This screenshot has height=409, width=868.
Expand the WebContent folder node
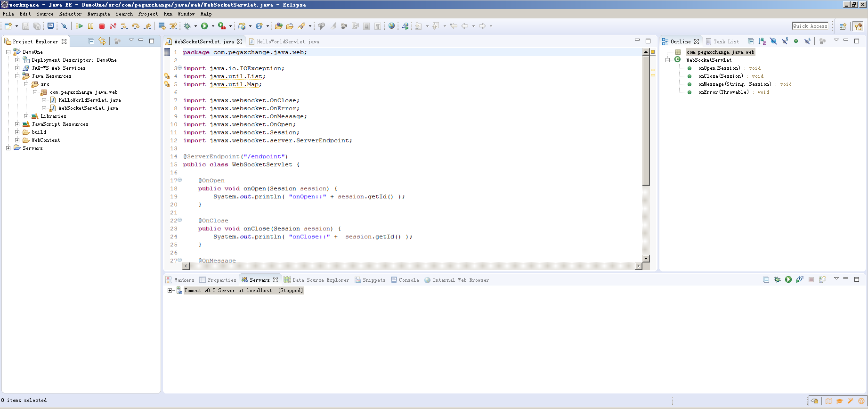[17, 140]
